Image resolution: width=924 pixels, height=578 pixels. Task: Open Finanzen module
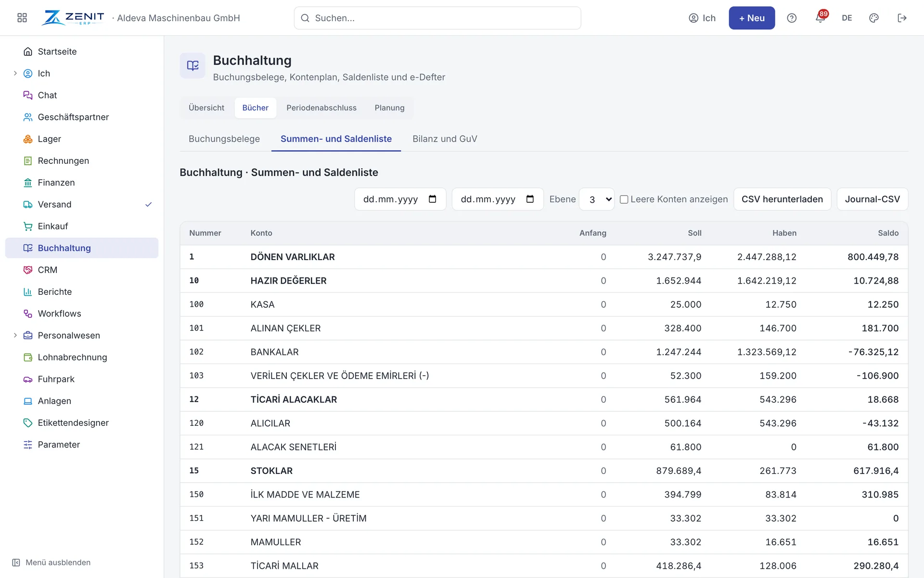click(82, 183)
